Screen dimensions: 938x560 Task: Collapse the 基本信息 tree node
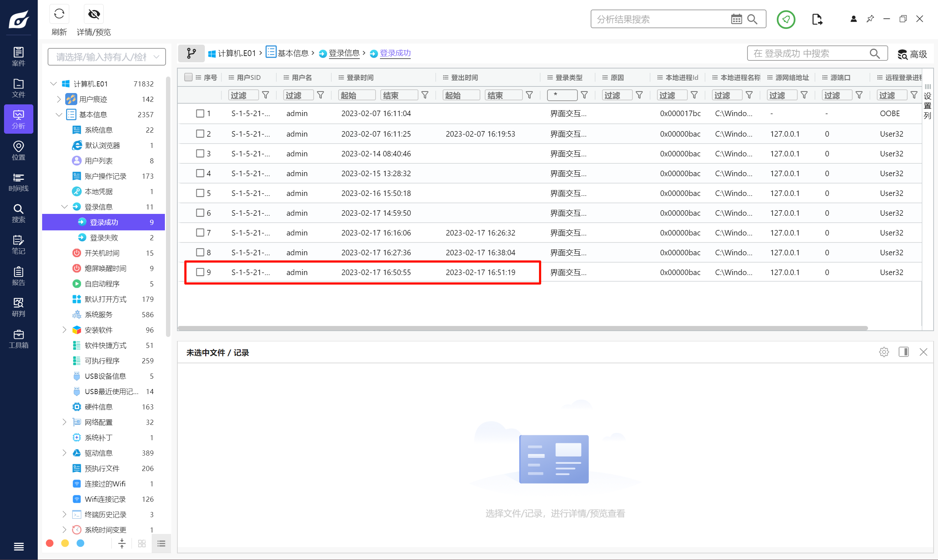(59, 114)
